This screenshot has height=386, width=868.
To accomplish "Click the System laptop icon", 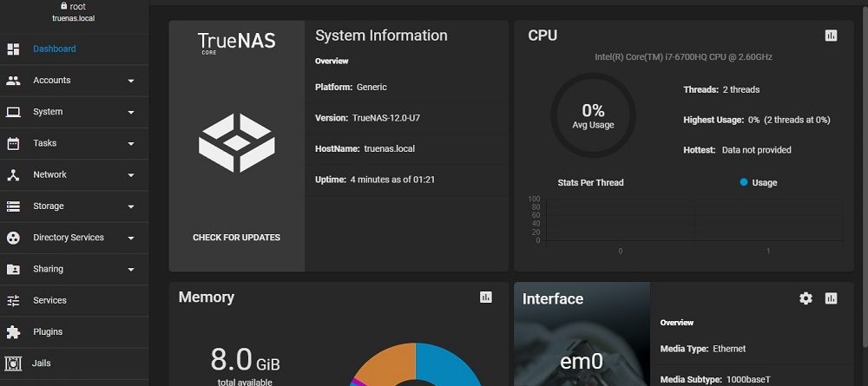I will pyautogui.click(x=13, y=112).
